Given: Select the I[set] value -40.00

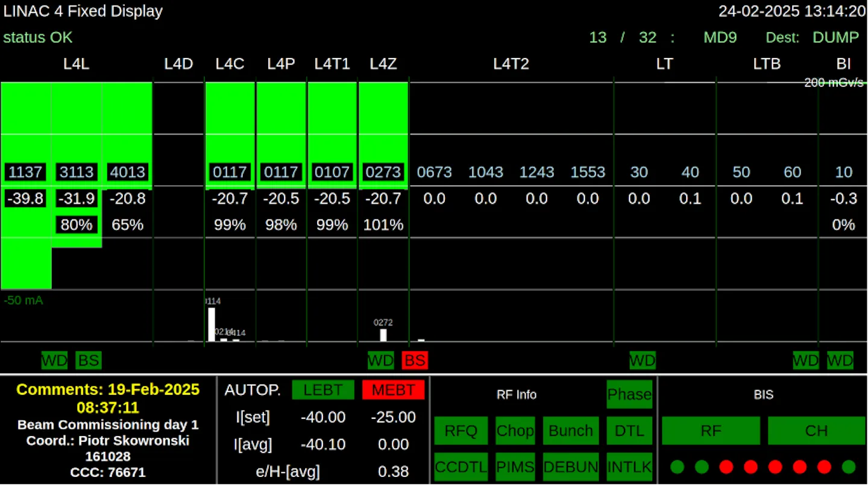Looking at the screenshot, I should [x=323, y=417].
